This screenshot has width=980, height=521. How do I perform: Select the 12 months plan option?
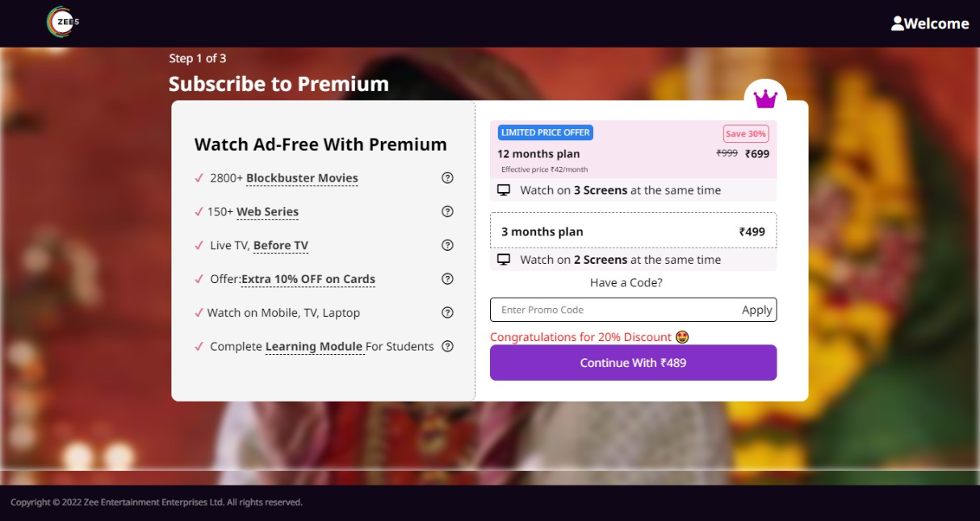pyautogui.click(x=633, y=149)
